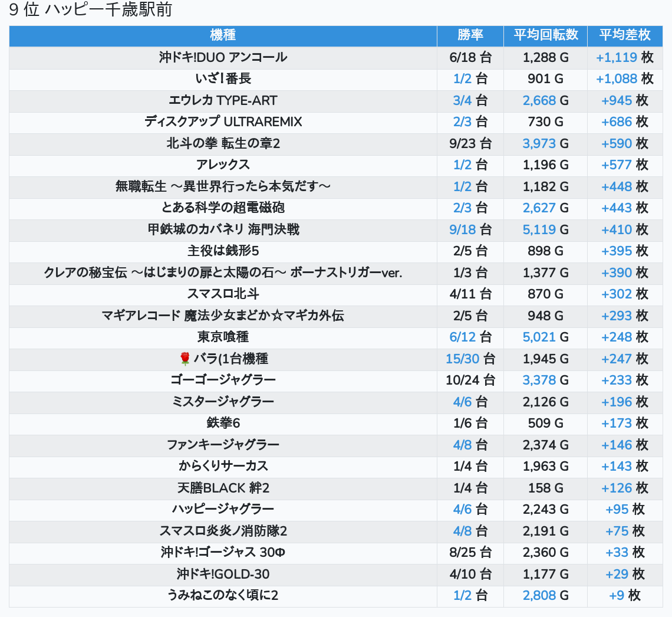Click the 4/6 win rate for ミスタージャグラー
This screenshot has height=617, width=672.
tap(462, 402)
